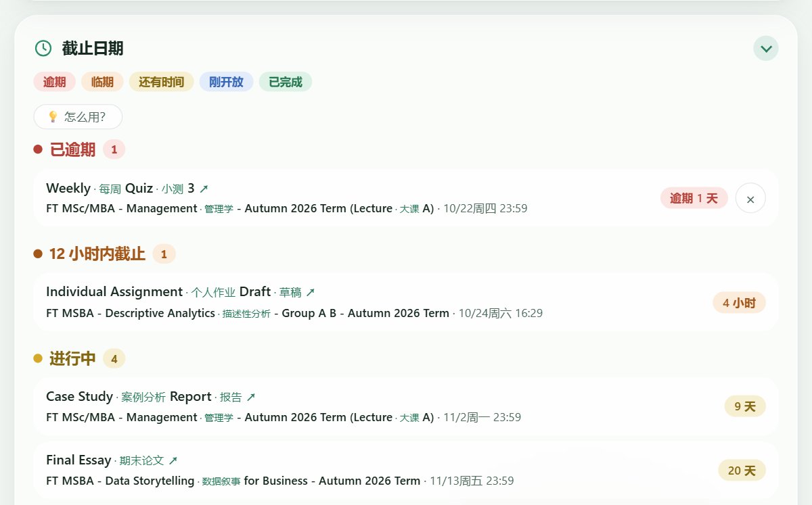Open external link arrow for Weekly Quiz 3
This screenshot has width=812, height=505.
pos(204,189)
